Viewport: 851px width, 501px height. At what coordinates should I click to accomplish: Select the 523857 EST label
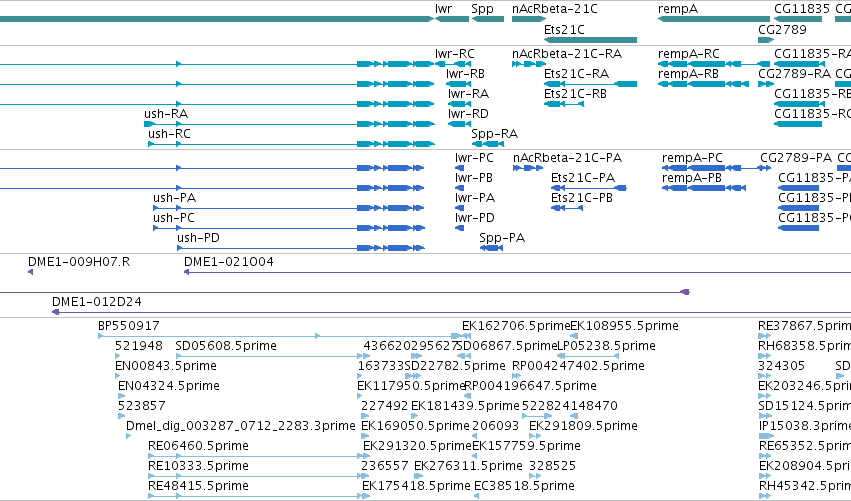point(142,407)
